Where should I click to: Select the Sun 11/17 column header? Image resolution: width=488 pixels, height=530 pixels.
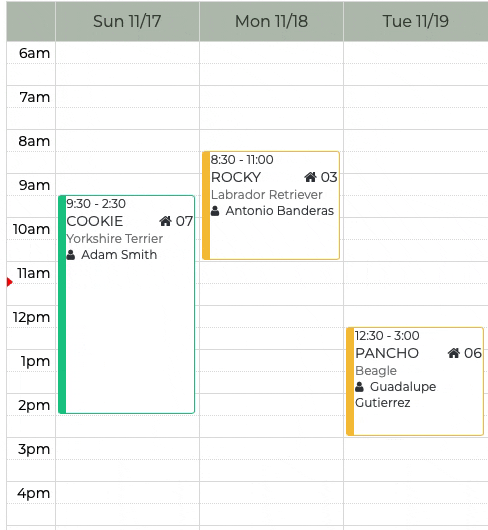click(127, 21)
